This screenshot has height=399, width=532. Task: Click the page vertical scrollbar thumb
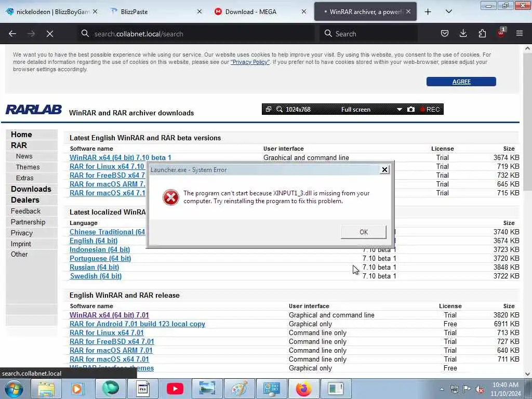(528, 122)
